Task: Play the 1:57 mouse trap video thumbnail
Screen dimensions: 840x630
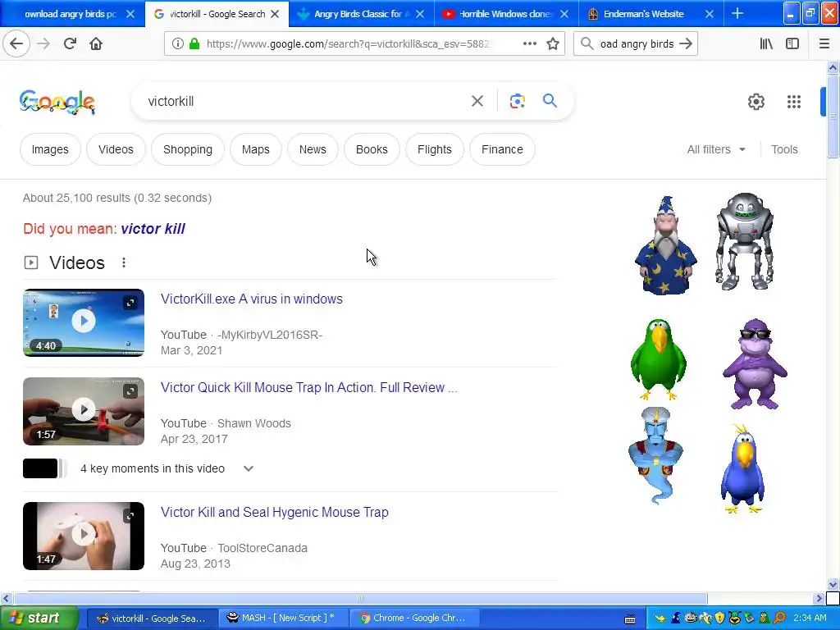Action: [84, 411]
